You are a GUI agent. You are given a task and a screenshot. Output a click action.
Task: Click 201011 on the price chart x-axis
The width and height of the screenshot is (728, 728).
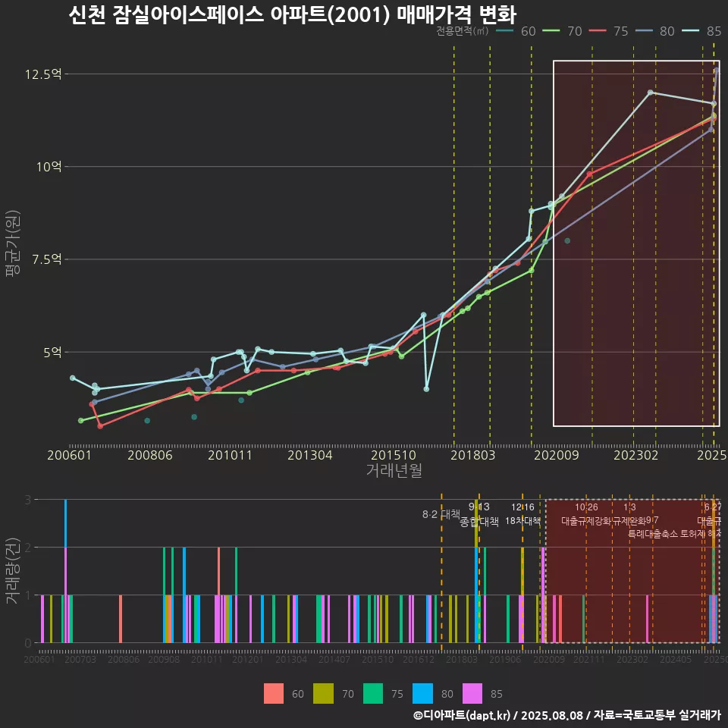(230, 455)
